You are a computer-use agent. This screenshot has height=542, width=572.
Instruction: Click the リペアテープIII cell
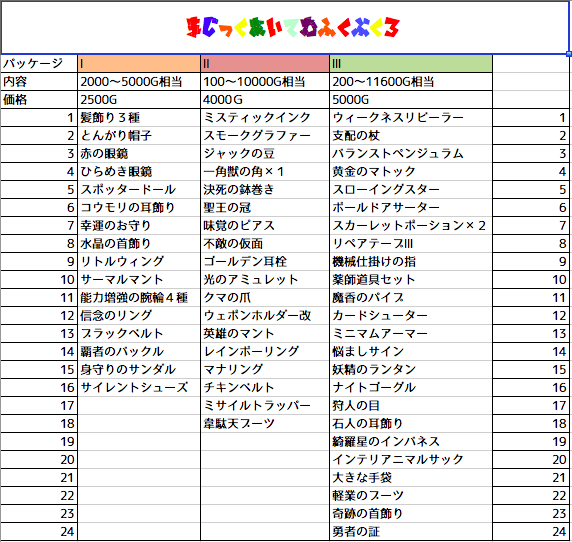pyautogui.click(x=411, y=244)
